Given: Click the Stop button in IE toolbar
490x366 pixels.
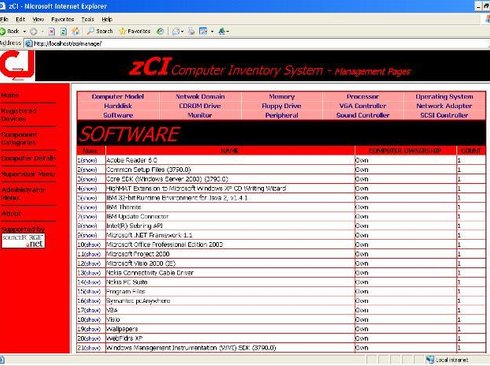Looking at the screenshot, I should click(51, 31).
